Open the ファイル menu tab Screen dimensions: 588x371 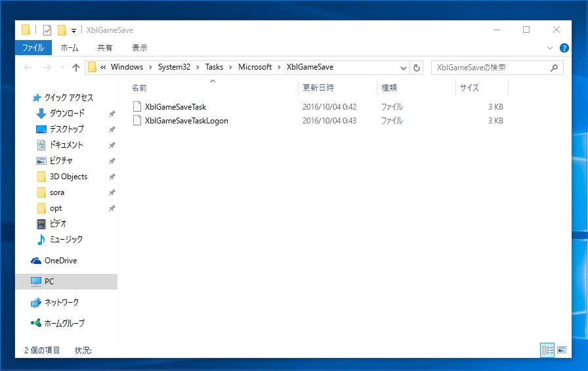coord(33,48)
